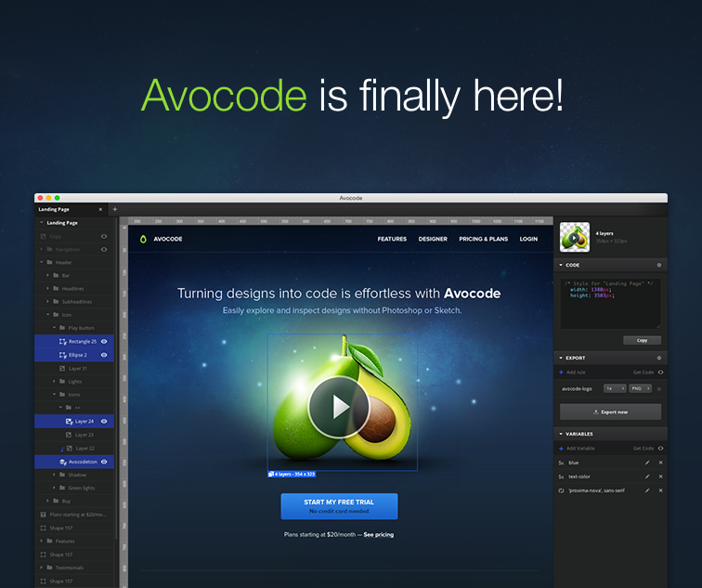Hide the Rectangle 25 layer
Viewport: 702px width, 588px height.
[104, 342]
